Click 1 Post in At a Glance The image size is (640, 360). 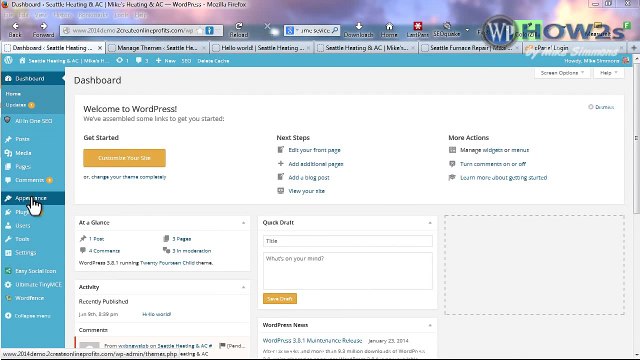point(96,239)
